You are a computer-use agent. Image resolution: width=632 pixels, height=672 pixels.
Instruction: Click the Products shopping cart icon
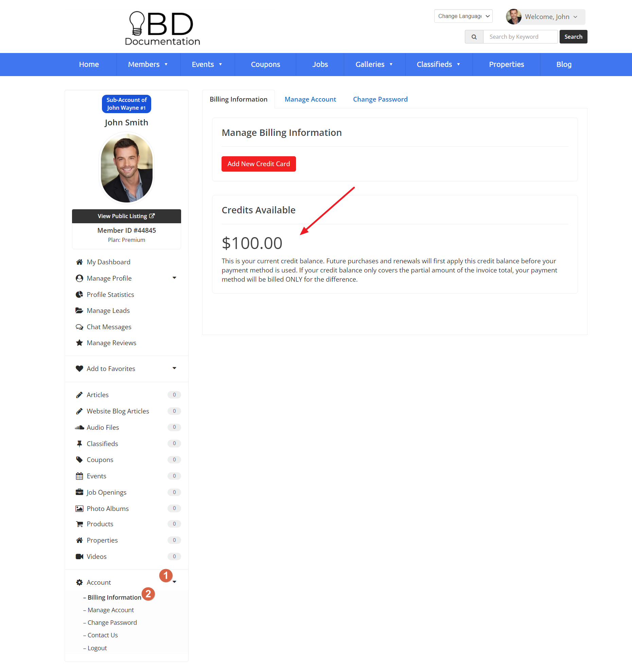coord(80,524)
